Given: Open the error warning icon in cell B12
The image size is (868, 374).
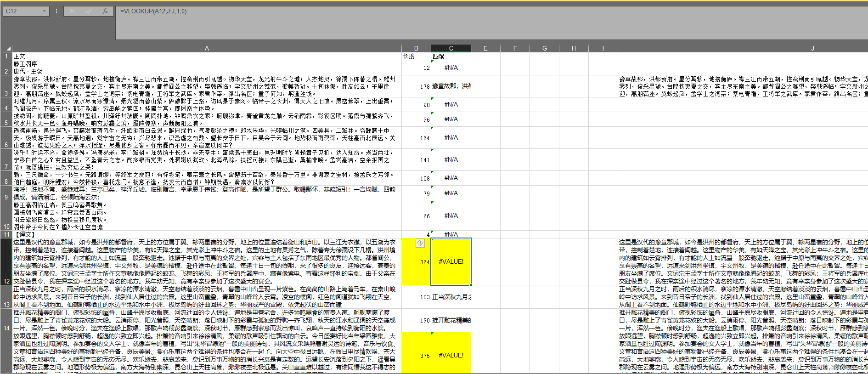Looking at the screenshot, I should [420, 243].
